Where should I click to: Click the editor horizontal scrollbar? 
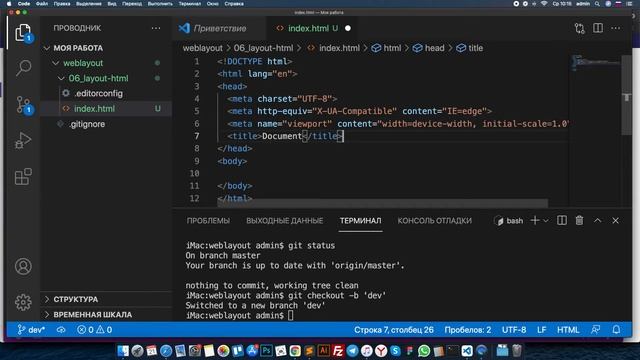pos(382,203)
